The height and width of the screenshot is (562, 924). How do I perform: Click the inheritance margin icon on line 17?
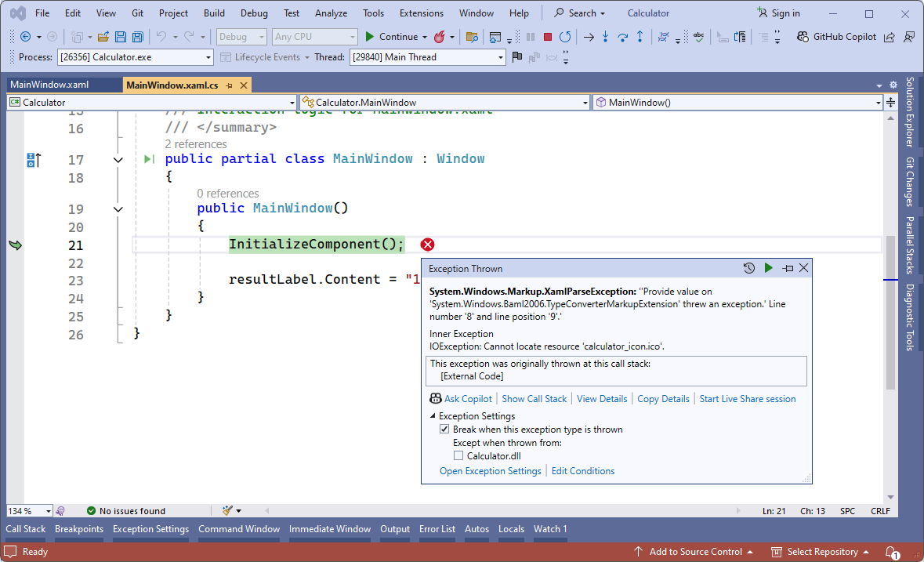(34, 160)
